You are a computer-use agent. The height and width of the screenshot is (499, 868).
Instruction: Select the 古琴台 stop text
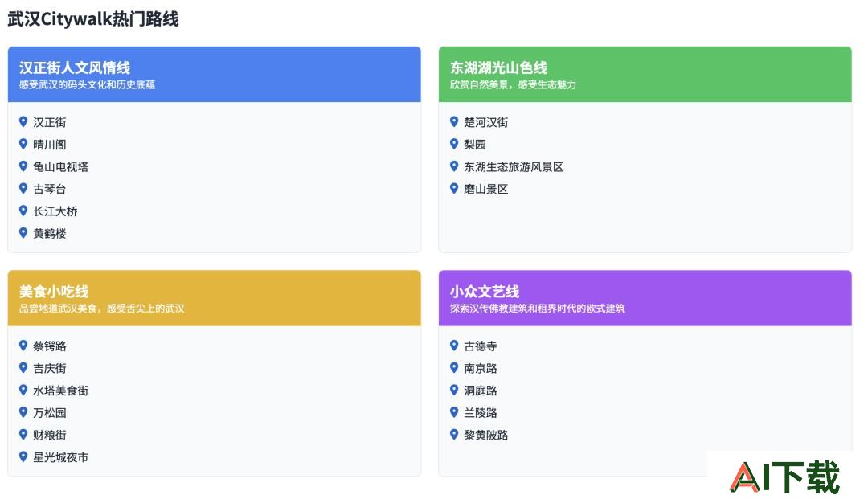click(x=49, y=189)
